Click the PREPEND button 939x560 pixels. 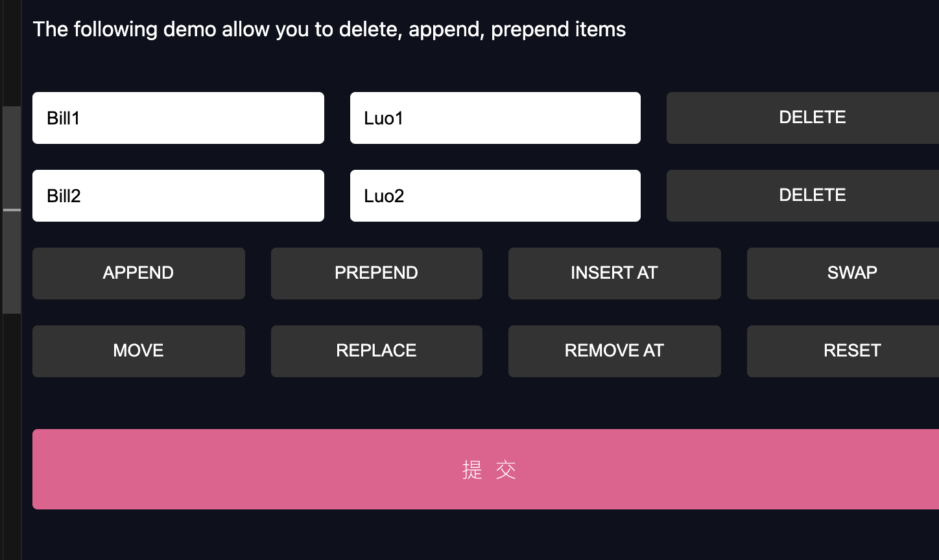(376, 273)
